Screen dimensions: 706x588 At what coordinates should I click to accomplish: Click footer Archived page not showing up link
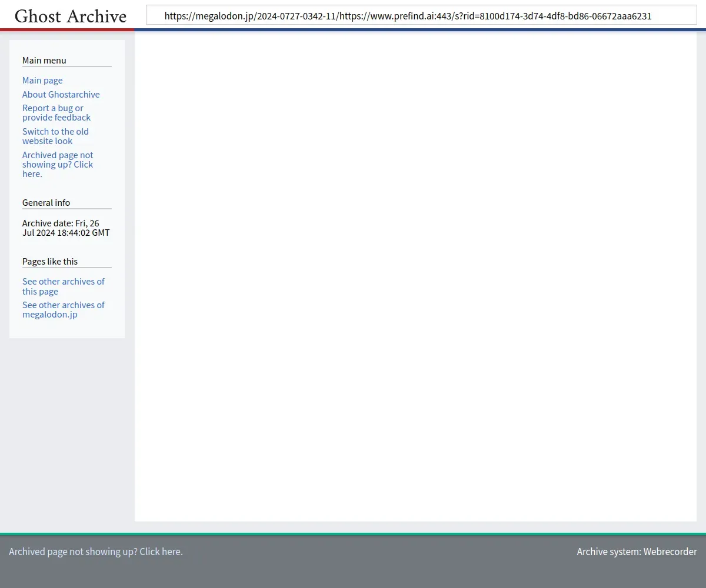[96, 552]
